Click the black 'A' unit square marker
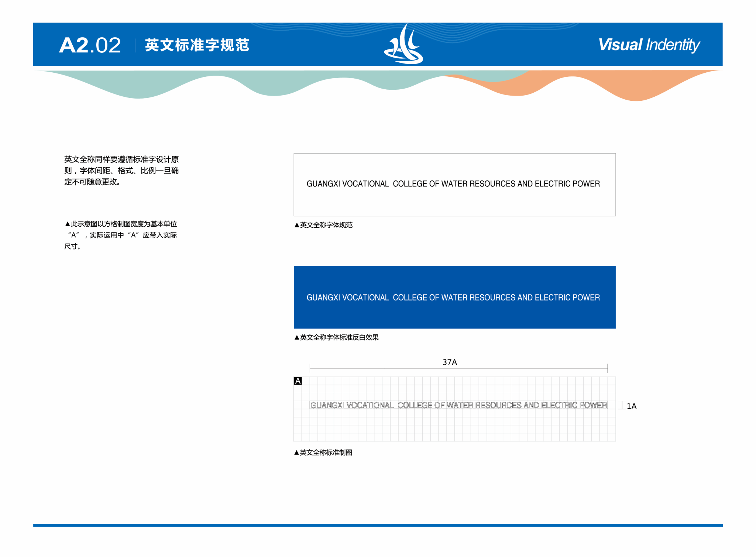Viewport: 756px width, 557px height. click(298, 381)
